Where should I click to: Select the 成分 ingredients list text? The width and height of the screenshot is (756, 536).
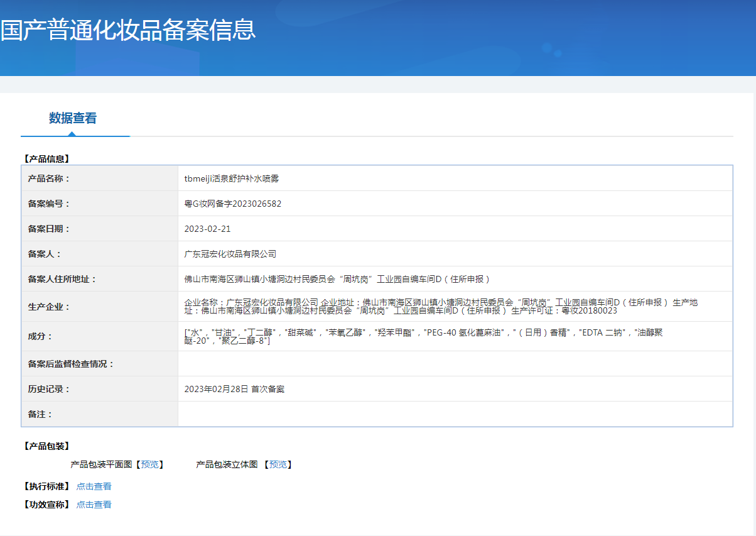point(424,336)
